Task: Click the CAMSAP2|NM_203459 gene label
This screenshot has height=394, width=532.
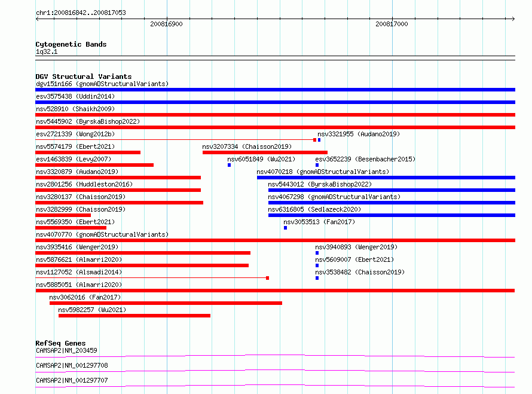Action: coord(66,350)
